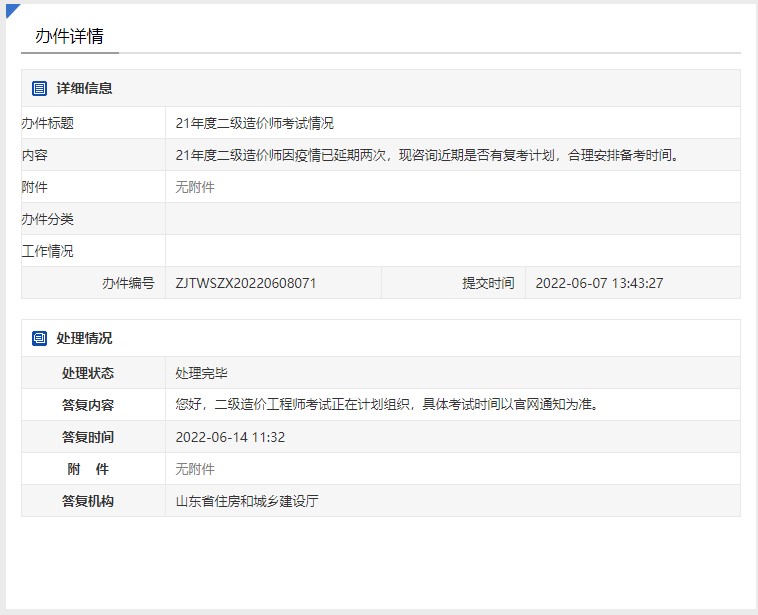Click 无附件 in the 详细信息 section
The image size is (758, 615).
point(195,187)
